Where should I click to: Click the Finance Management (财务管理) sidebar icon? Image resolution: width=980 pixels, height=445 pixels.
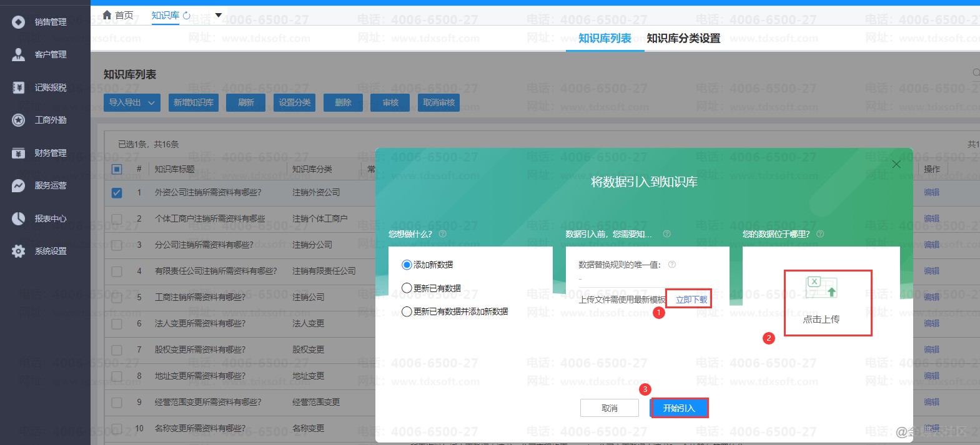coord(19,154)
